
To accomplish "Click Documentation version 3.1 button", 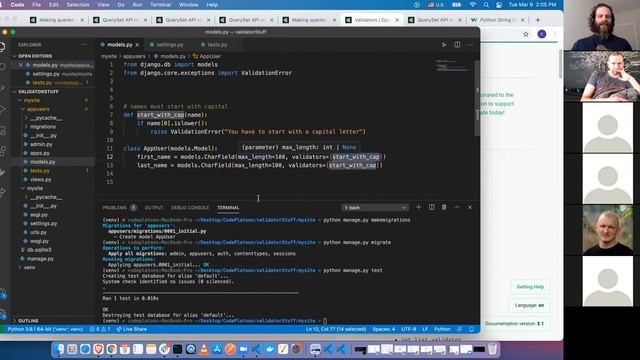I will coord(514,324).
